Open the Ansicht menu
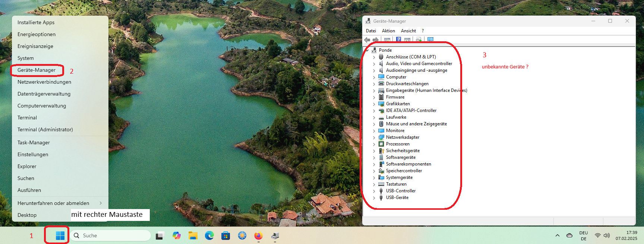This screenshot has height=244, width=644. pos(408,31)
